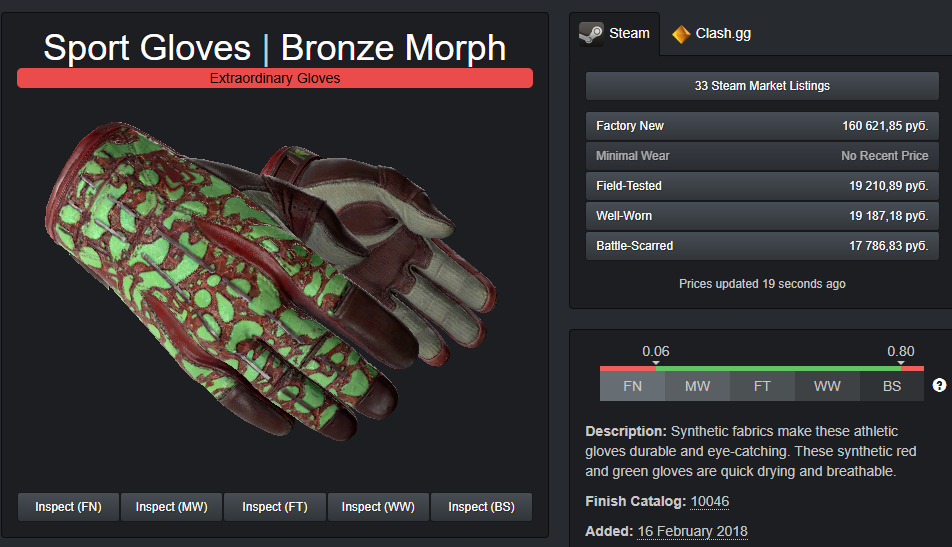Select the Battle-Scarred price row
This screenshot has width=952, height=547.
762,246
